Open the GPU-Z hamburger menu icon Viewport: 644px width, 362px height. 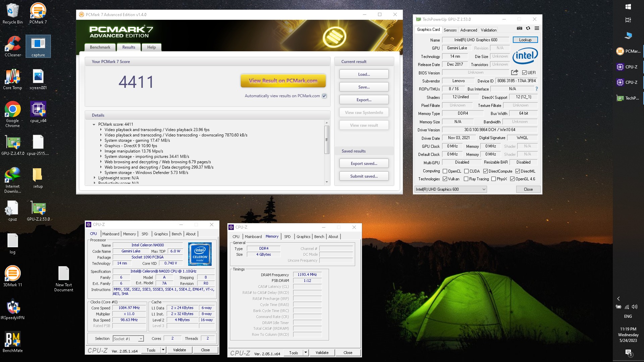(537, 28)
